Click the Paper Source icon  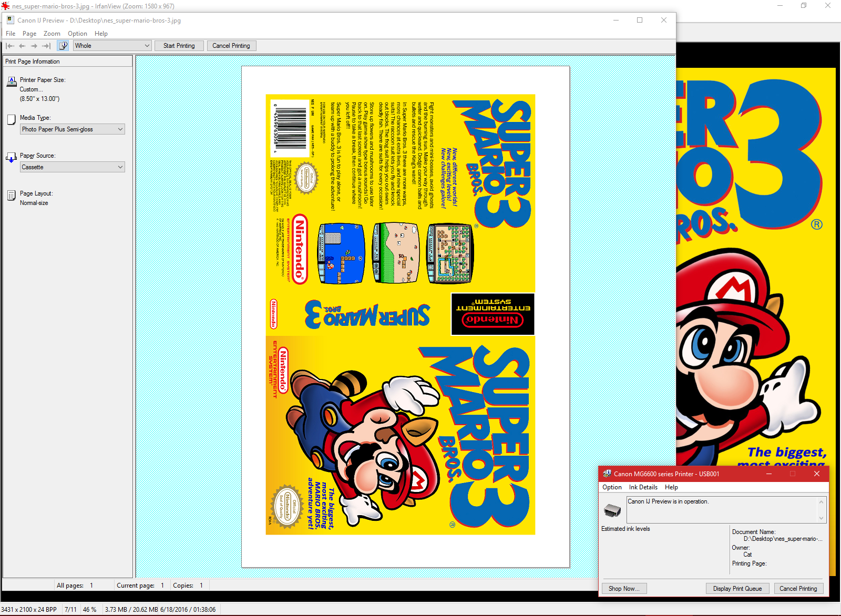(12, 157)
